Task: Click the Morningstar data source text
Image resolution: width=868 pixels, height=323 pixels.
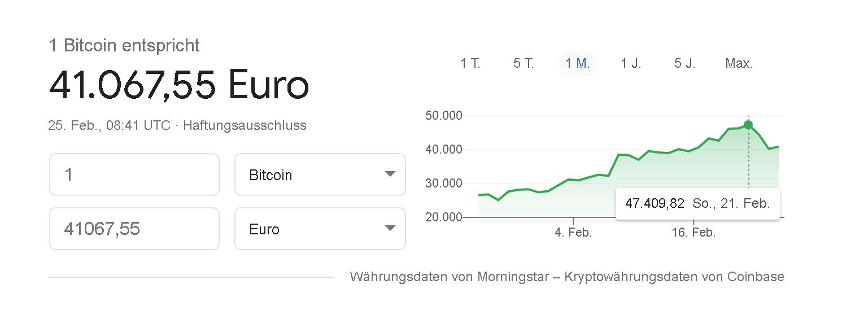Action: coord(511,277)
